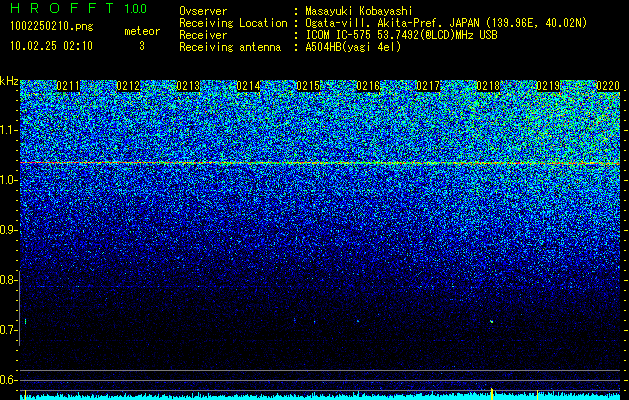Viewport: 629px width, 400px height.
Task: Click the 0213 time marker
Action: [x=188, y=86]
